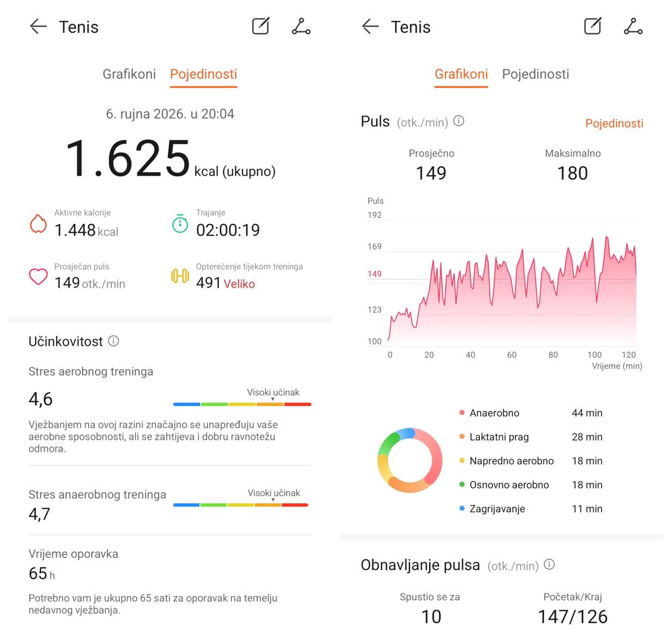This screenshot has width=672, height=643.
Task: Select the active Pojedinosti tab on left
Action: pos(204,74)
